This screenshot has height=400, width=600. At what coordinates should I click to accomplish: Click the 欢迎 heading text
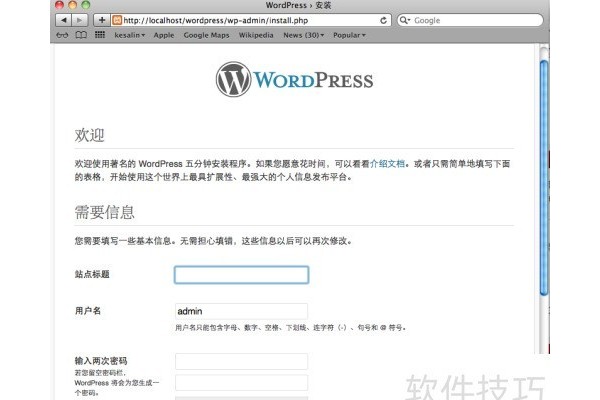point(90,135)
